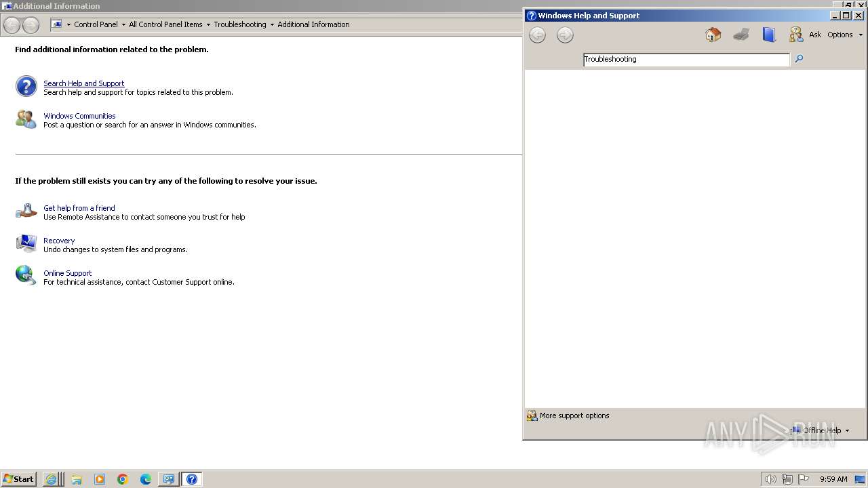This screenshot has width=868, height=488.
Task: Open Browse Help book icon
Action: pos(768,35)
